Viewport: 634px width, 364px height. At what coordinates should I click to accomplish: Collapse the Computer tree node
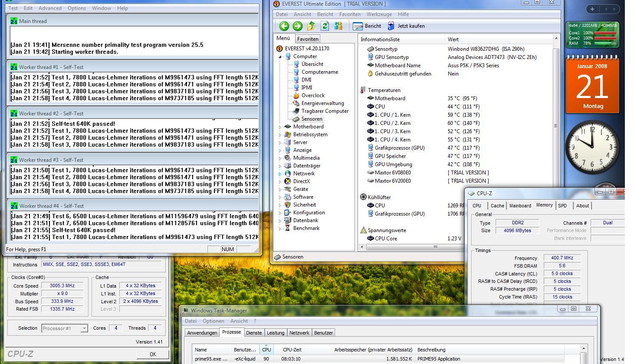[x=280, y=56]
